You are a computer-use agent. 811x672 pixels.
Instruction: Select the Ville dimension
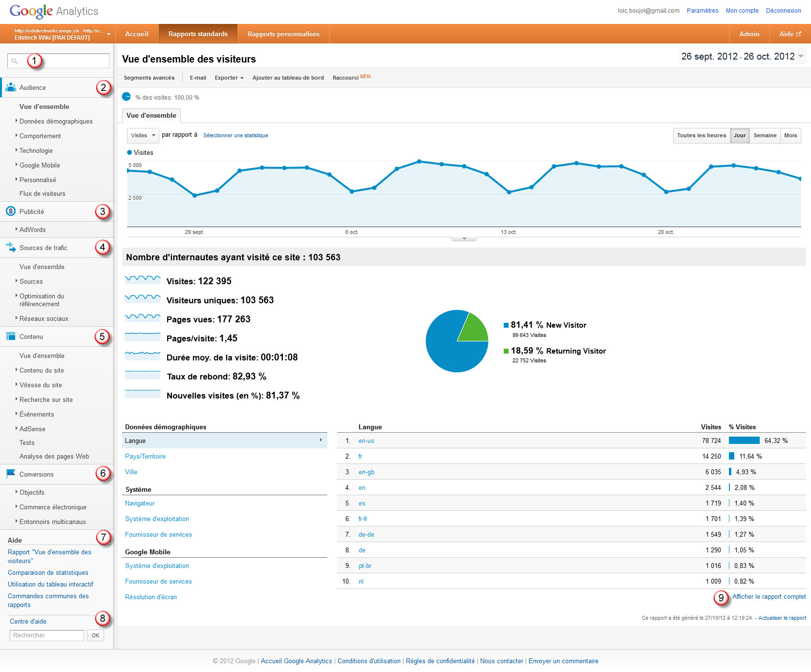[131, 472]
